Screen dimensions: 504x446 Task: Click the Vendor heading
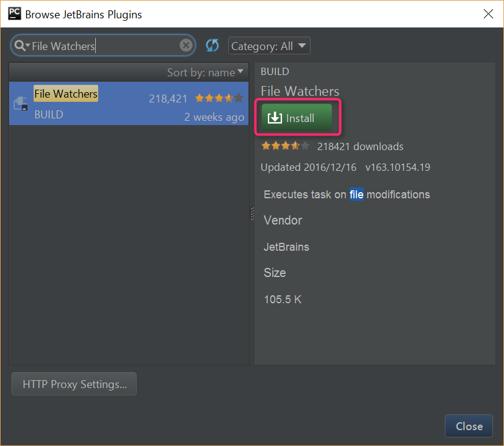(x=283, y=220)
